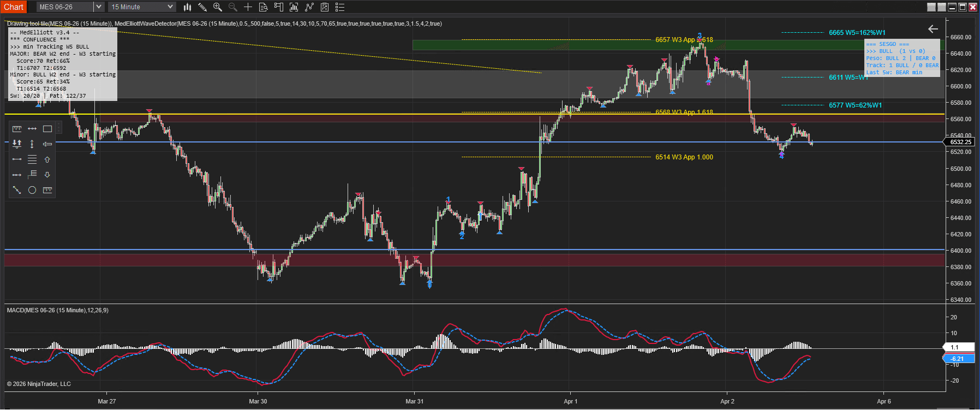Select the orange Chart tab label
Image resolution: width=980 pixels, height=410 pixels.
pos(14,7)
